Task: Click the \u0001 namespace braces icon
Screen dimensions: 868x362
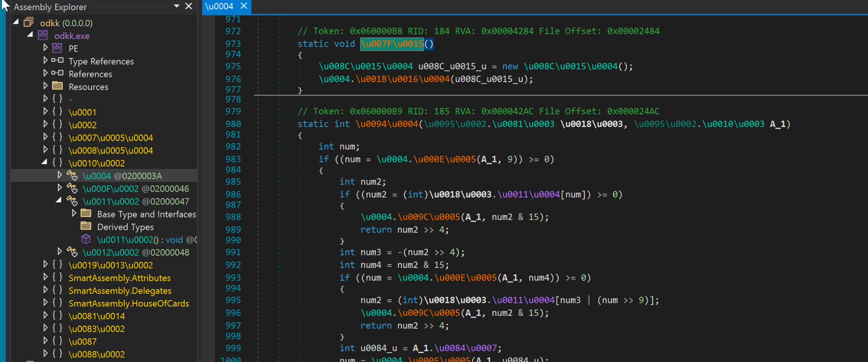Action: (x=57, y=112)
